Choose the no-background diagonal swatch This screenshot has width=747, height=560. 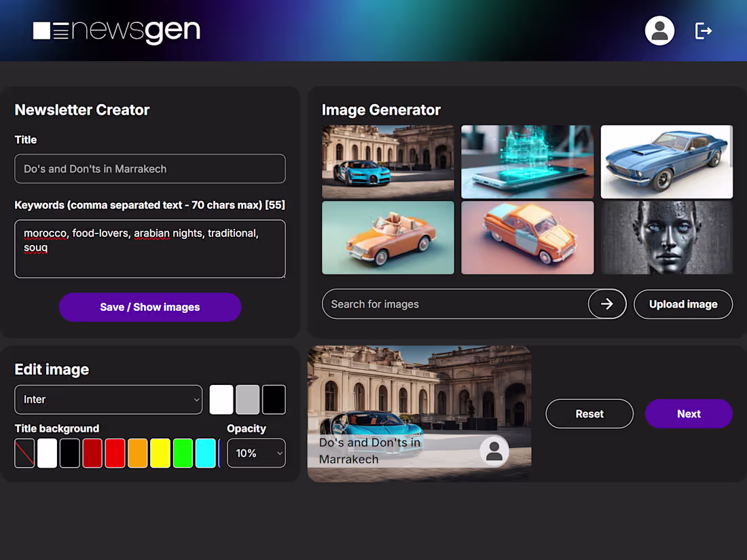(x=24, y=453)
